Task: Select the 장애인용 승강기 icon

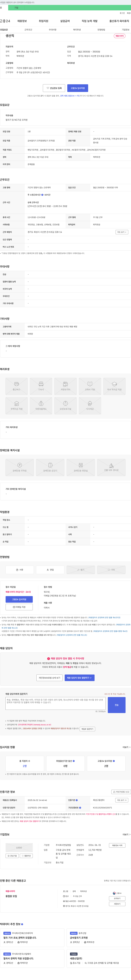Action: [50, 468]
